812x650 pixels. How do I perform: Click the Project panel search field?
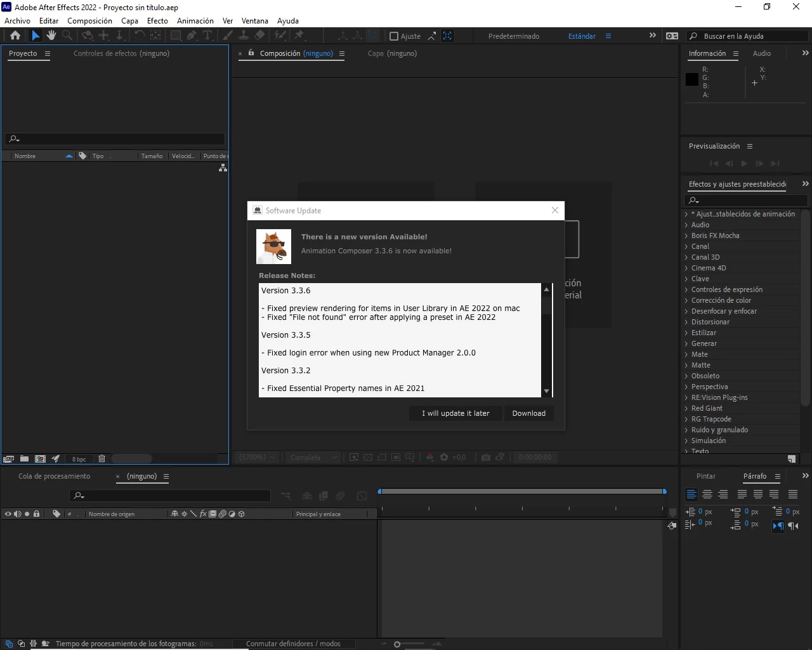(116, 139)
